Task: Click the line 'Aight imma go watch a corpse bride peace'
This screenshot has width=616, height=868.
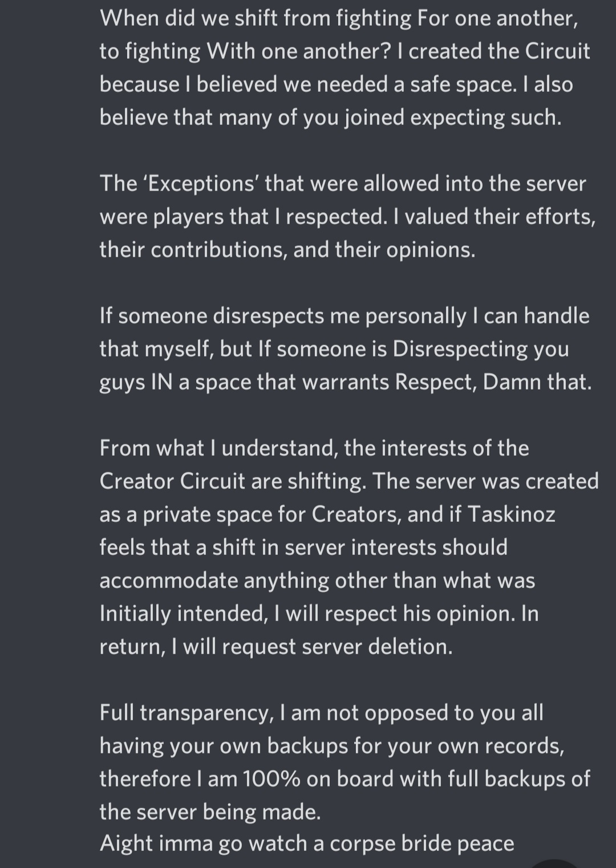Action: click(307, 843)
